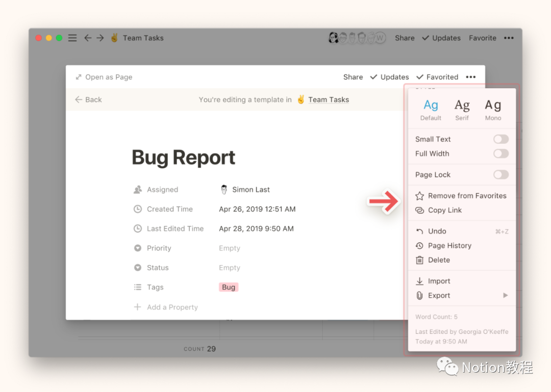Click the sidebar hamburger menu icon
Image resolution: width=551 pixels, height=392 pixels.
point(72,38)
